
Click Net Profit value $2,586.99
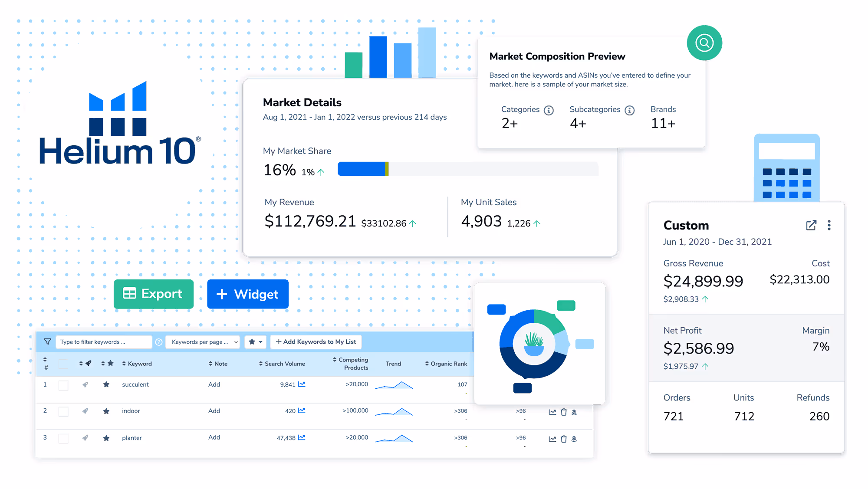(699, 348)
